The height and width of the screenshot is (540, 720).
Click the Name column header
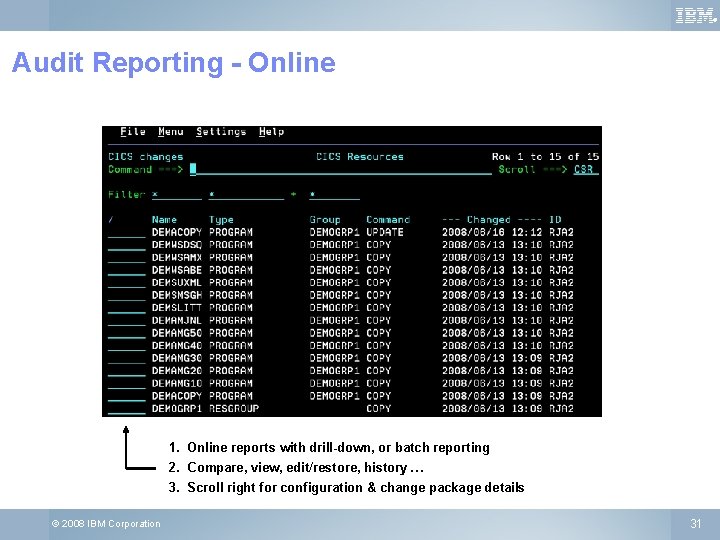(164, 220)
